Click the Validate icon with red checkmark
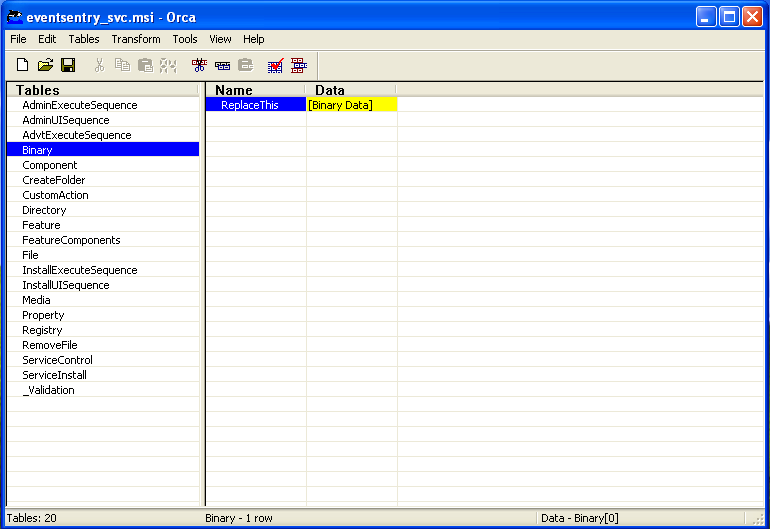The width and height of the screenshot is (770, 529). [x=275, y=65]
